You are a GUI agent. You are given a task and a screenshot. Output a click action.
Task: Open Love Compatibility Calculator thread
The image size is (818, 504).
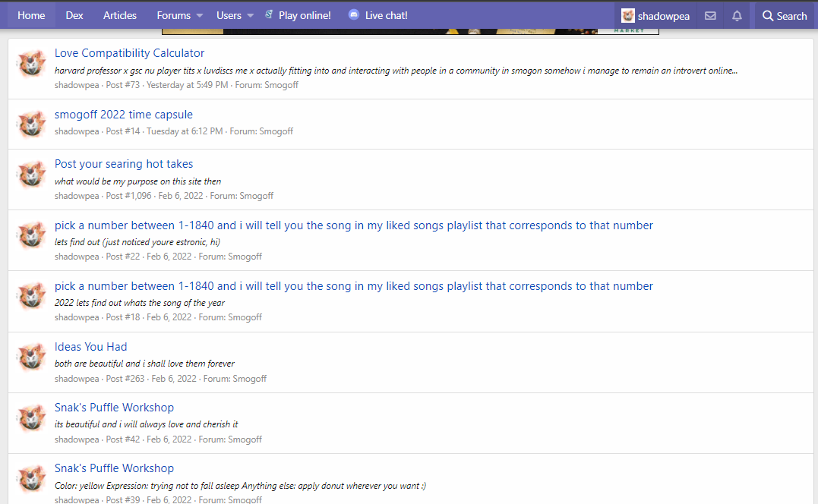(129, 53)
